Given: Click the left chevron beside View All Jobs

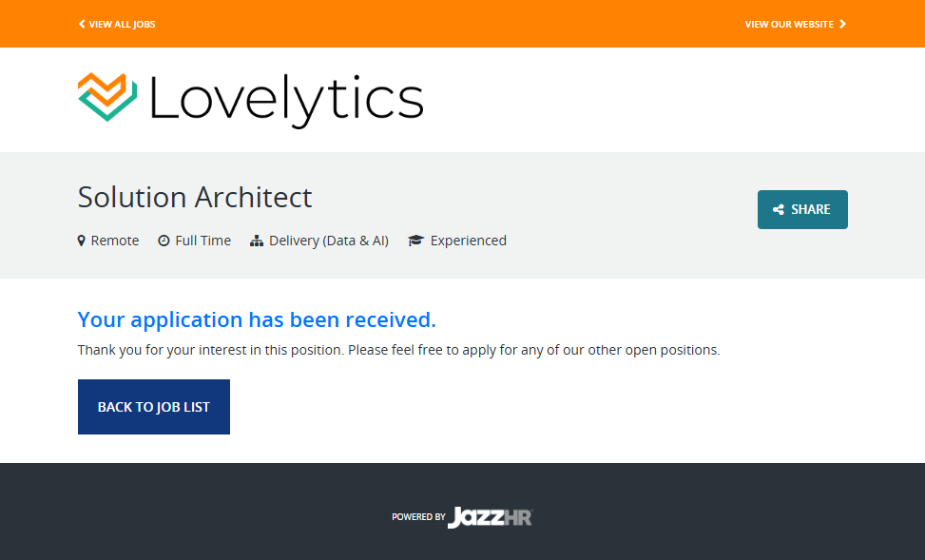Looking at the screenshot, I should (x=82, y=24).
